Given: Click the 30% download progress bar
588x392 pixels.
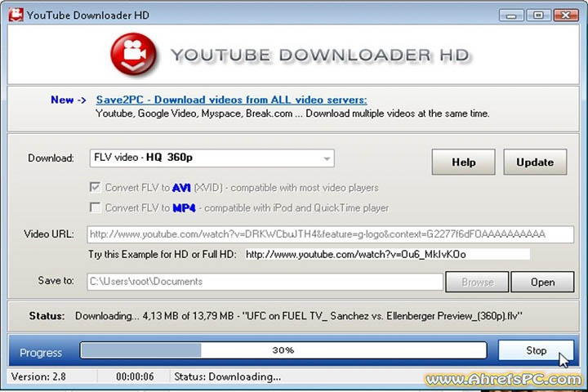Looking at the screenshot, I should coord(283,350).
